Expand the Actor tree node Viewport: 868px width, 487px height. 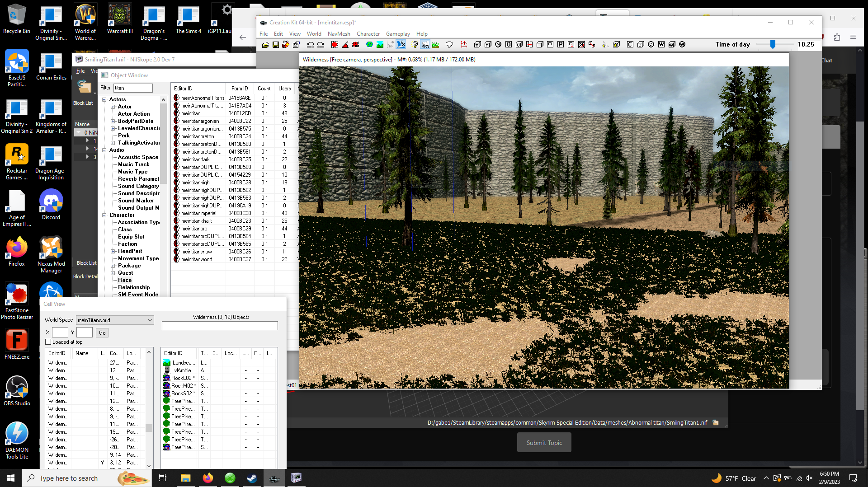tap(113, 107)
